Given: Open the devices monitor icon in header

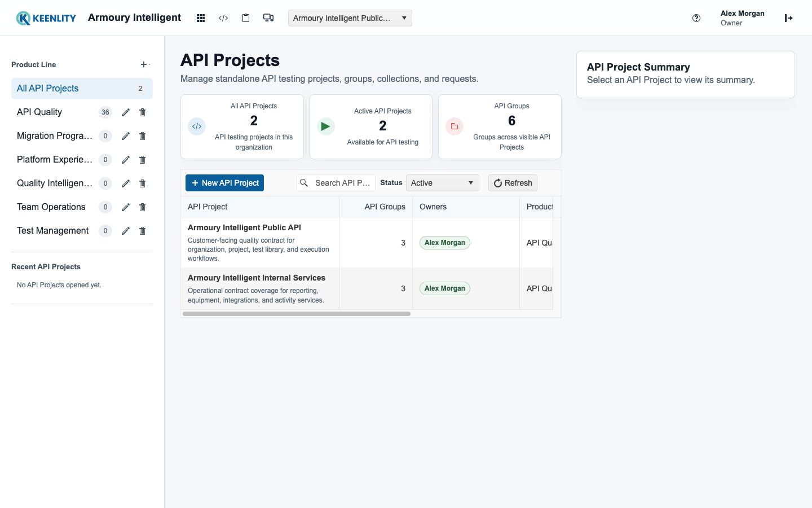Looking at the screenshot, I should [268, 18].
